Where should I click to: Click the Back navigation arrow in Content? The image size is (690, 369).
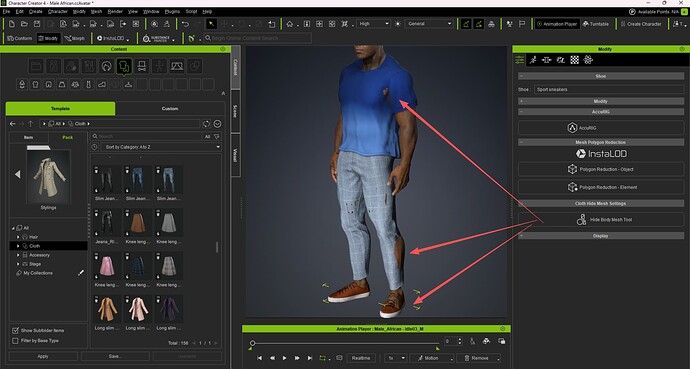[x=13, y=124]
